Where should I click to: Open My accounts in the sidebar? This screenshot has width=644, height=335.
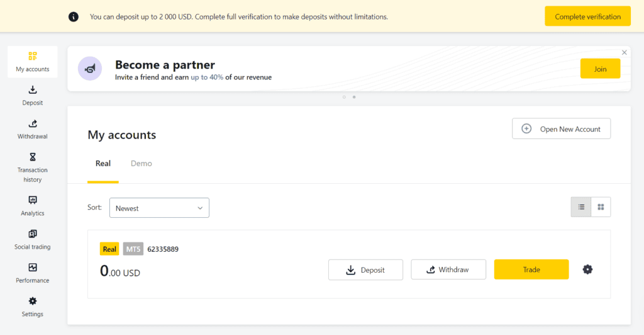[33, 62]
